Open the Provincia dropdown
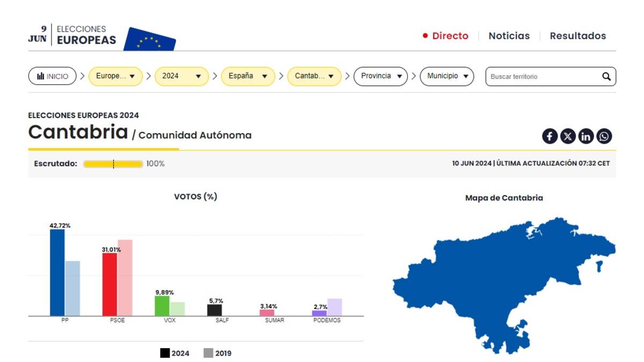Image resolution: width=644 pixels, height=362 pixels. (x=380, y=76)
